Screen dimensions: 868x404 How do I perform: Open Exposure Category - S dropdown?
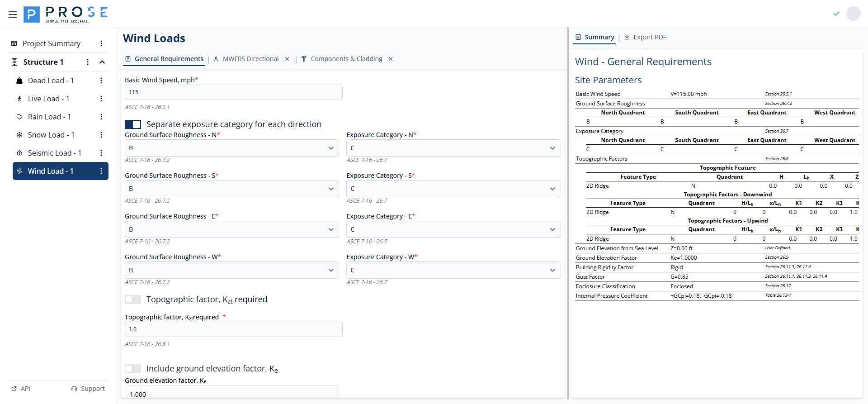[453, 189]
